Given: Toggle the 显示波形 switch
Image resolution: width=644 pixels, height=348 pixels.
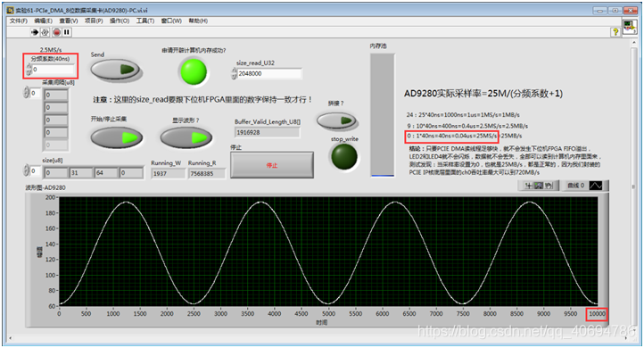Looking at the screenshot, I should click(186, 137).
